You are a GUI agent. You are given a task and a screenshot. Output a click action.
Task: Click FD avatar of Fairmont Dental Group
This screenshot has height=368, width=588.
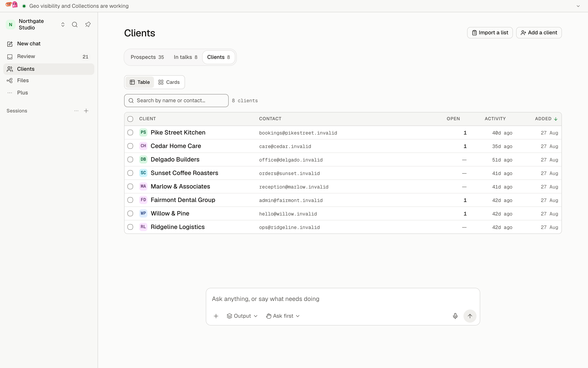click(x=143, y=200)
